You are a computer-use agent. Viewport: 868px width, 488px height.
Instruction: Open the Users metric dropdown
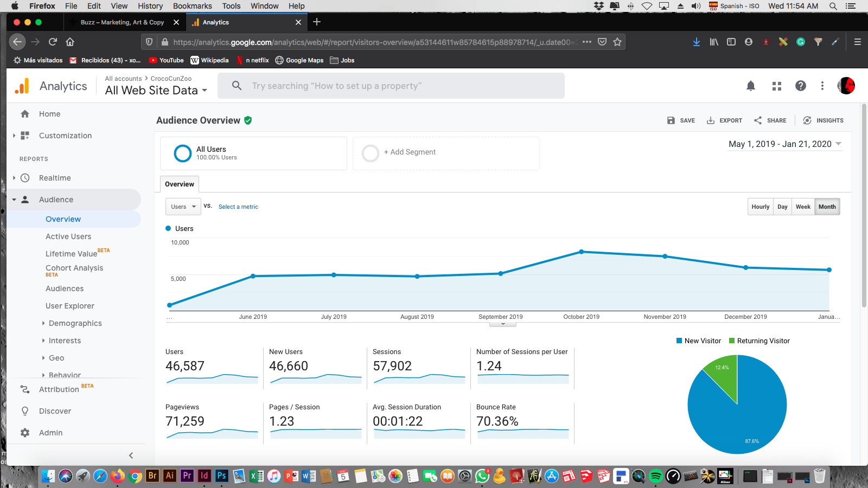click(183, 207)
